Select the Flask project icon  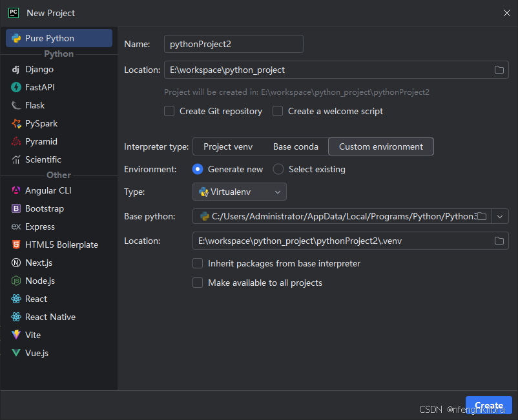pos(16,105)
